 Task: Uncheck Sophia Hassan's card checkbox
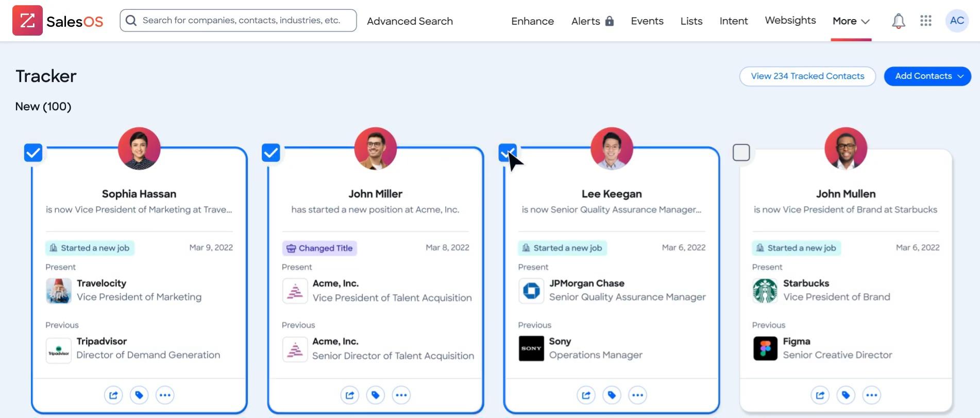tap(33, 153)
